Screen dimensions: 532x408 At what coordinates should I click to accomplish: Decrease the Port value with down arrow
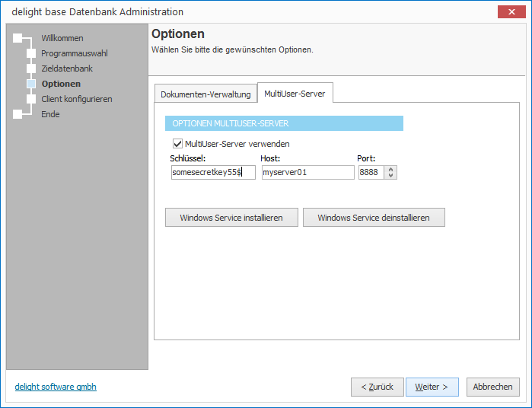(391, 176)
